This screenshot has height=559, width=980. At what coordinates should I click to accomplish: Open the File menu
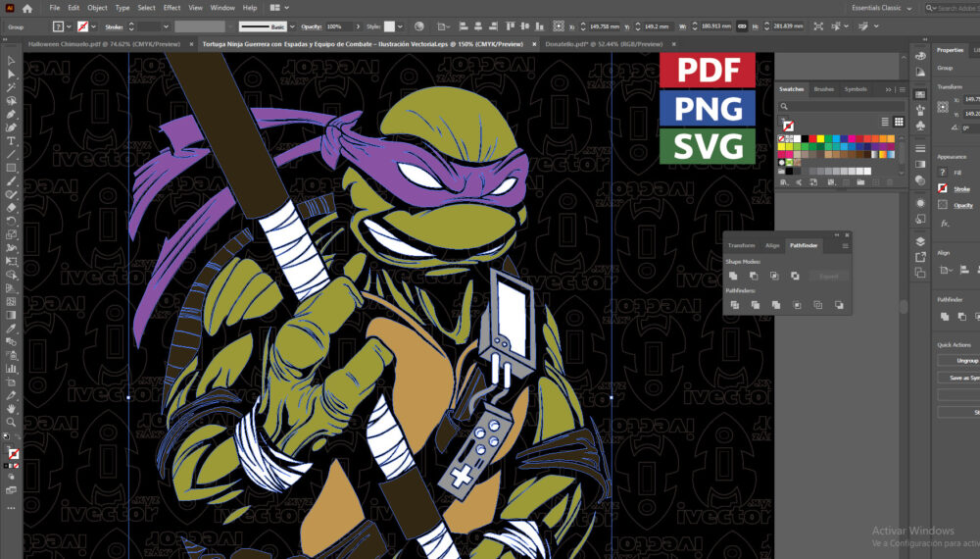tap(54, 8)
